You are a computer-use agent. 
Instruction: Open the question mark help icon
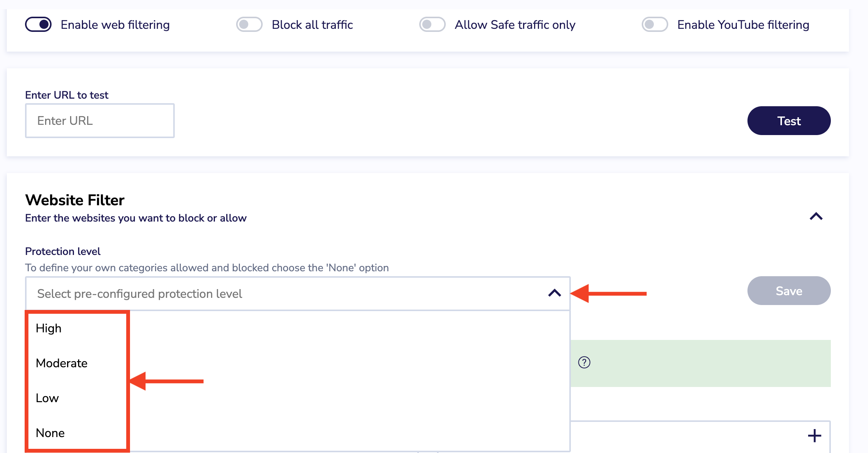click(x=584, y=363)
